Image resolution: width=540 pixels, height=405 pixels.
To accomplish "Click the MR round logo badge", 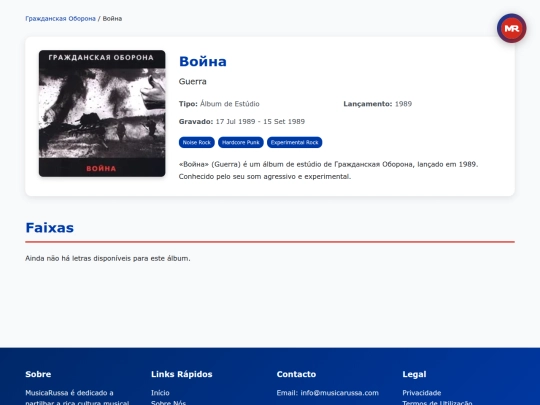I will point(511,29).
